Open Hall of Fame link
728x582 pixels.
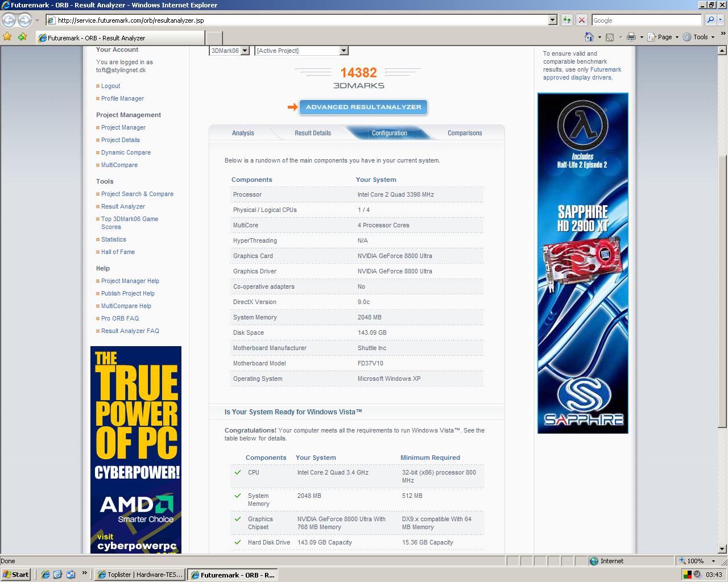point(118,252)
